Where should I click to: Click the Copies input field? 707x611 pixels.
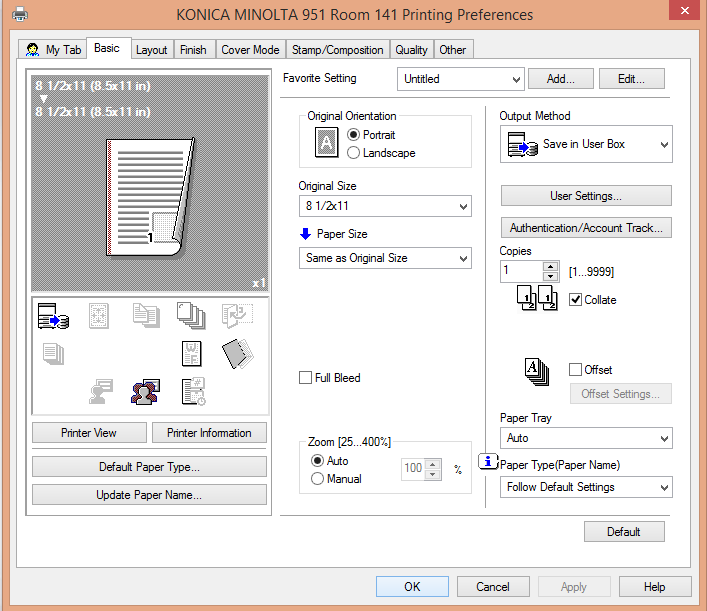(521, 271)
